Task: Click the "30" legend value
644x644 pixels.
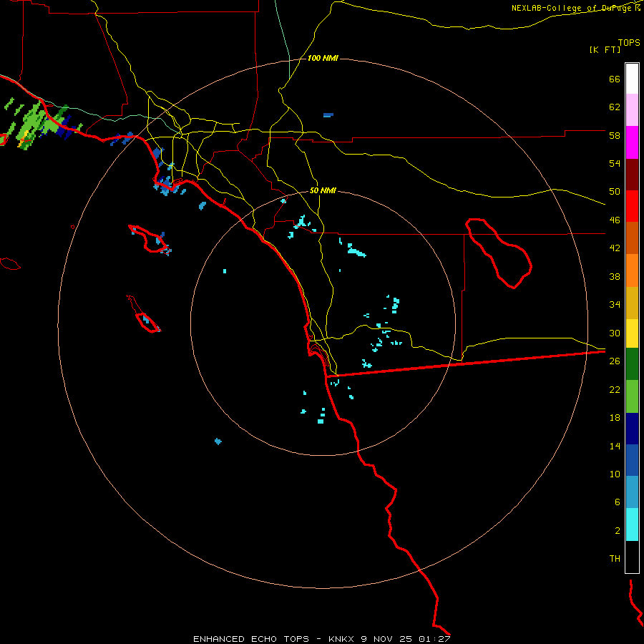Action: 615,333
